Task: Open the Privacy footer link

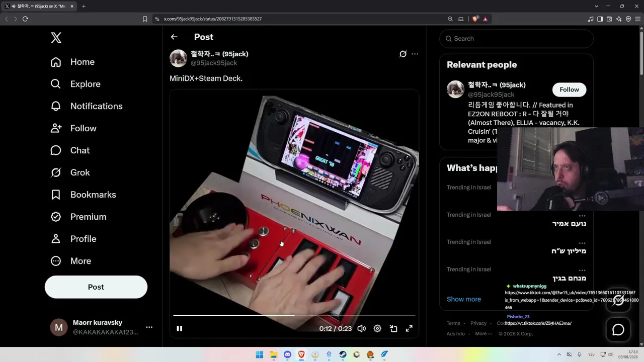Action: click(x=478, y=323)
